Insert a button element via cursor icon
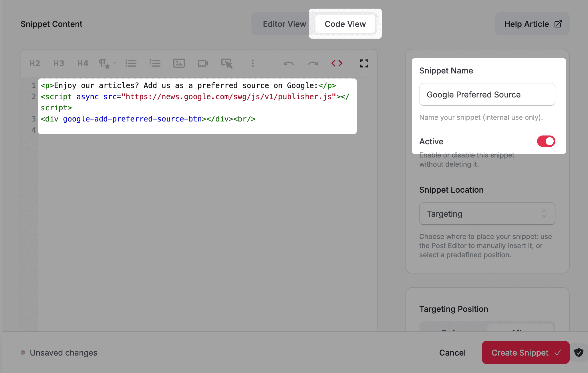The image size is (588, 373). (227, 63)
